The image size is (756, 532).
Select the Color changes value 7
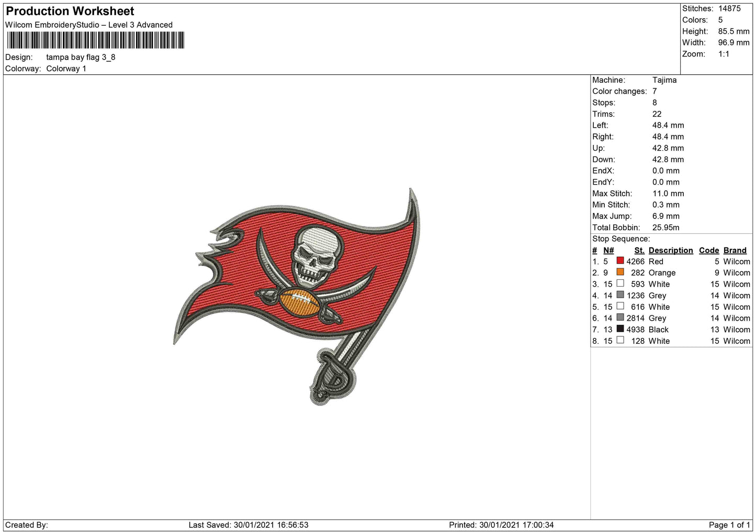coord(655,91)
